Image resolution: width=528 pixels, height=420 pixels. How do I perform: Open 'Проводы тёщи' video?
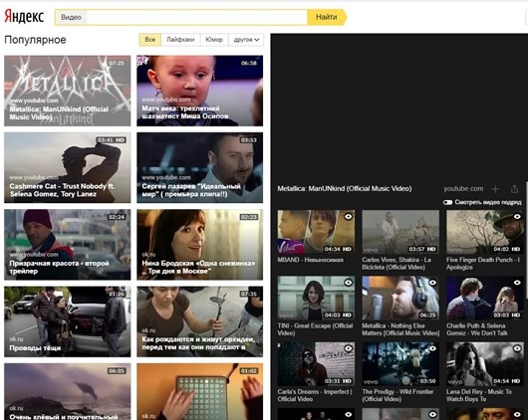[68, 321]
